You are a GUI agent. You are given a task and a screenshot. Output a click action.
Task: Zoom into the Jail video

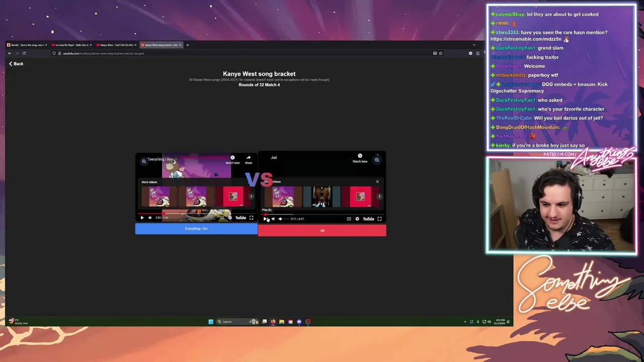click(x=377, y=160)
